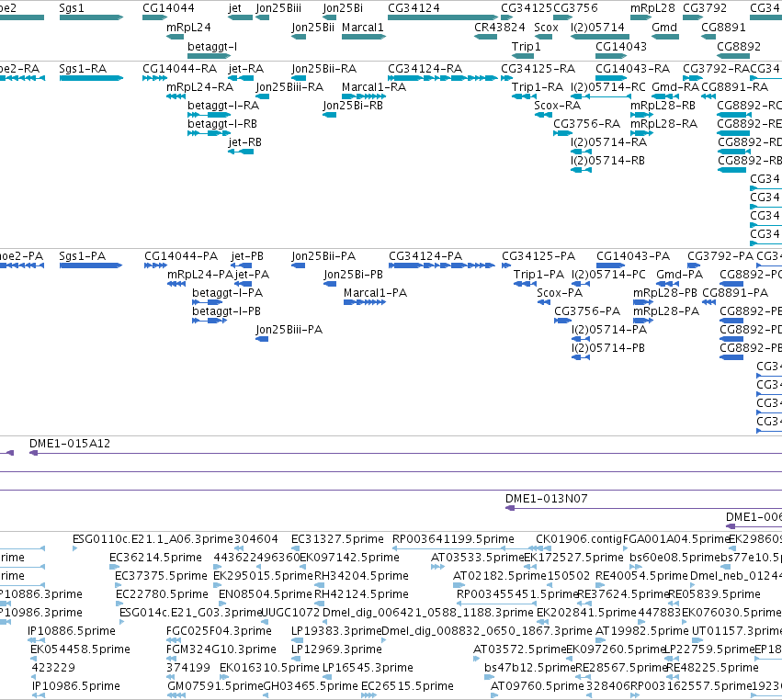Select the Gmd gene label

tap(664, 28)
